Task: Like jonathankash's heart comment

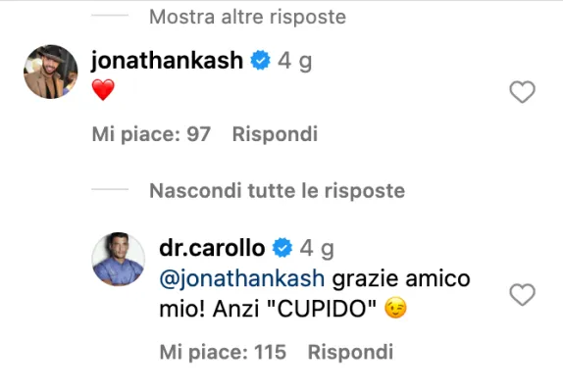Action: pyautogui.click(x=522, y=92)
